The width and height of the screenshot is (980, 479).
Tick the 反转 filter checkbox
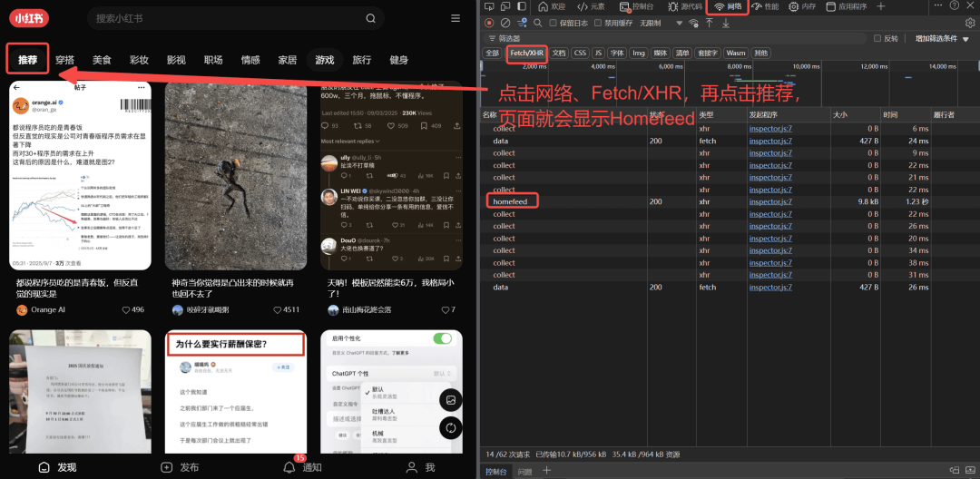tap(877, 38)
